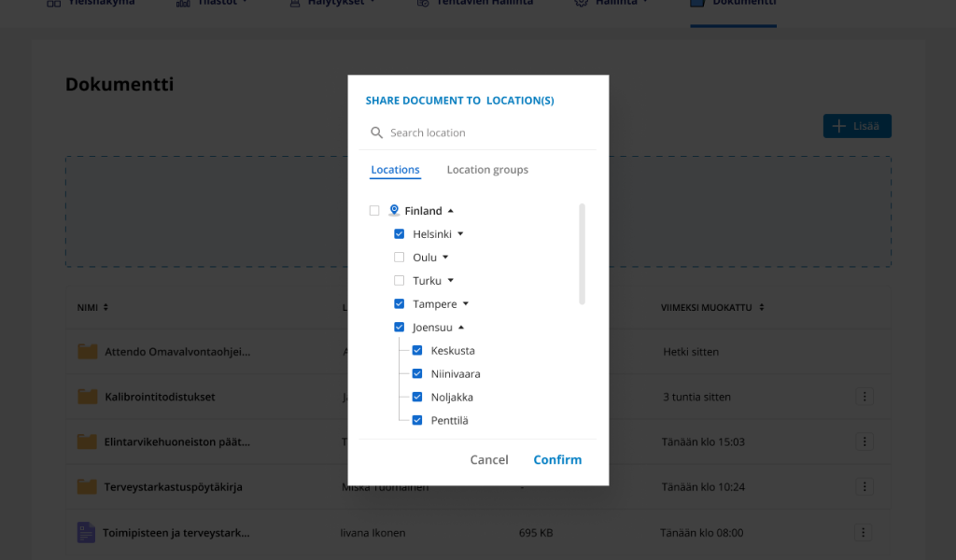Screen dimensions: 956x560
Task: Uncheck the Niinivaara checkbox
Action: coord(417,373)
